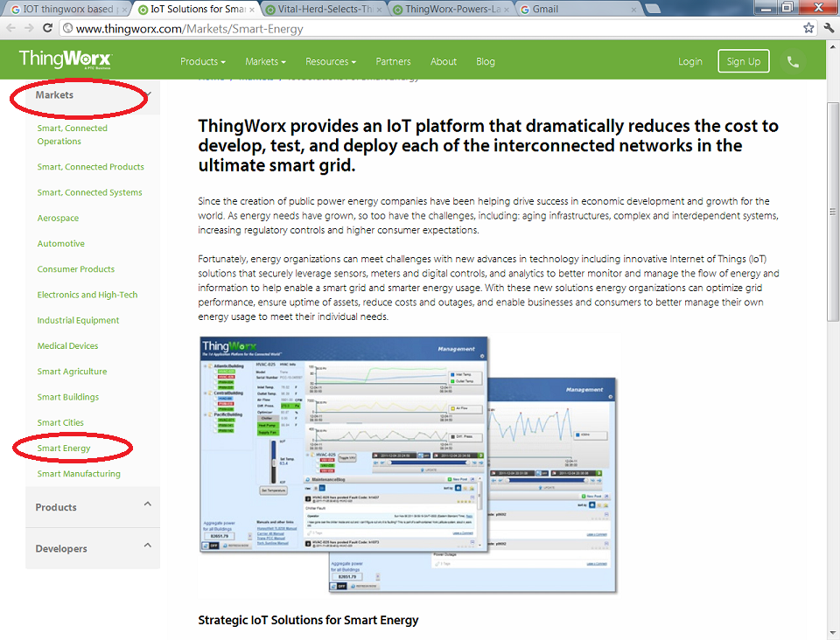The image size is (840, 640).
Task: Open Consumer Products link
Action: click(75, 269)
